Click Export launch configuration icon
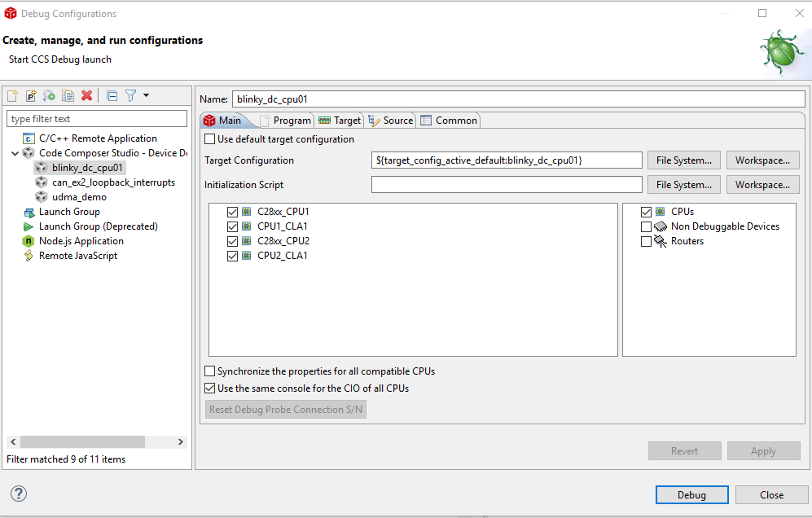This screenshot has height=518, width=812. pyautogui.click(x=50, y=96)
